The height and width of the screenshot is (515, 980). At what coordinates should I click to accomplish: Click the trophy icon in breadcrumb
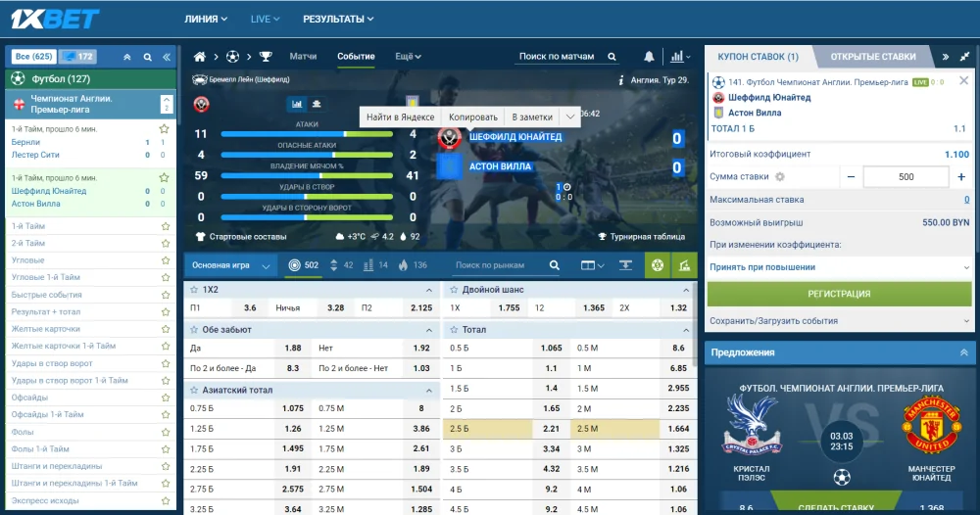(x=266, y=57)
